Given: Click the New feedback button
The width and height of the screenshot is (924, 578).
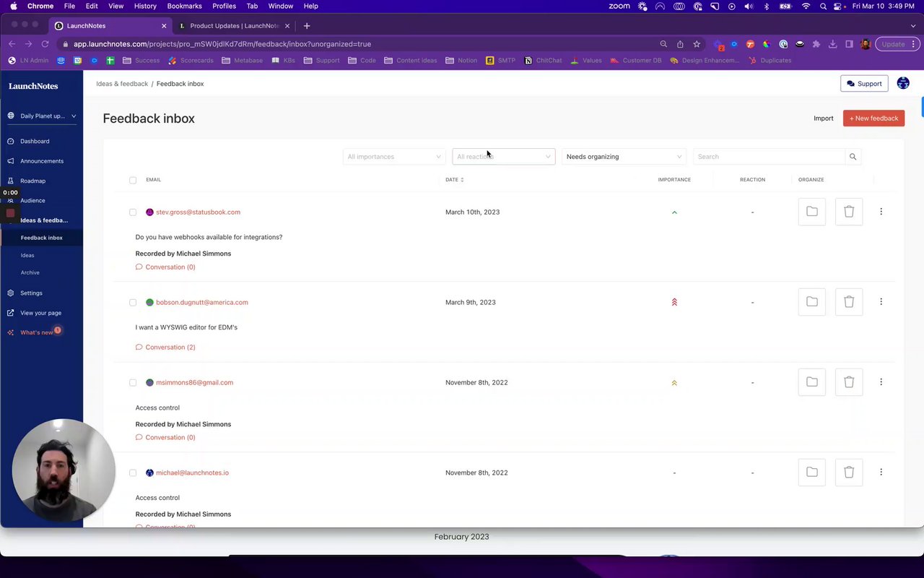Looking at the screenshot, I should point(873,118).
